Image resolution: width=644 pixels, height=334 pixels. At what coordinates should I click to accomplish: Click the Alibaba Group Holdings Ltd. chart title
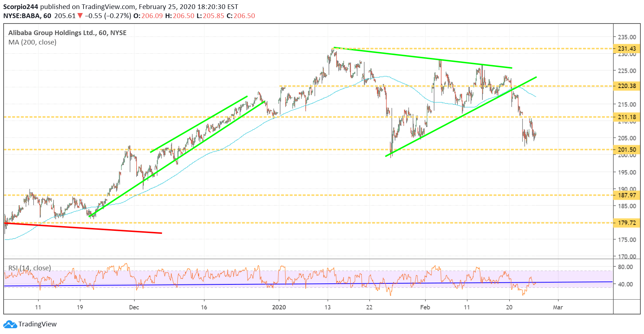(67, 33)
